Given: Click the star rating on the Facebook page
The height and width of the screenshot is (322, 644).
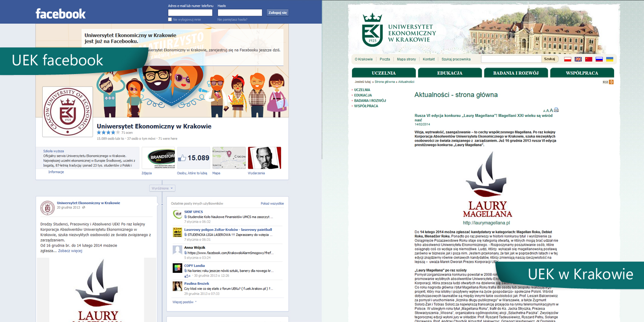Looking at the screenshot, I should pyautogui.click(x=108, y=132).
